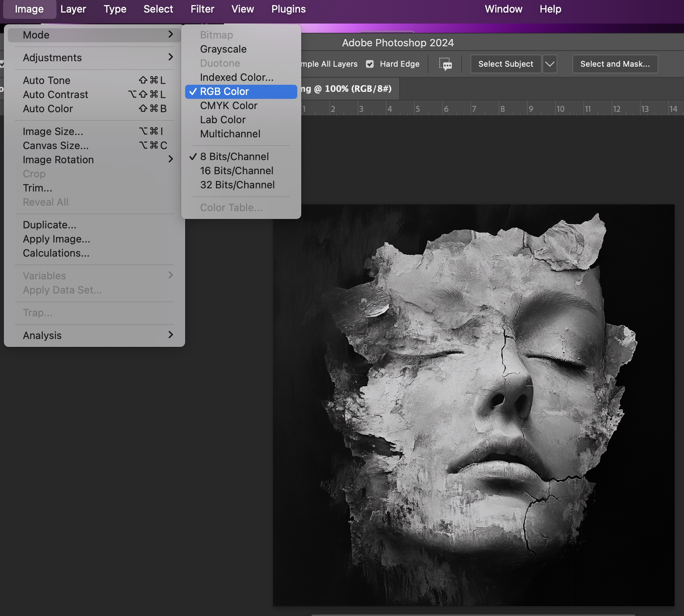Viewport: 684px width, 616px height.
Task: Choose Auto Color
Action: pos(94,109)
